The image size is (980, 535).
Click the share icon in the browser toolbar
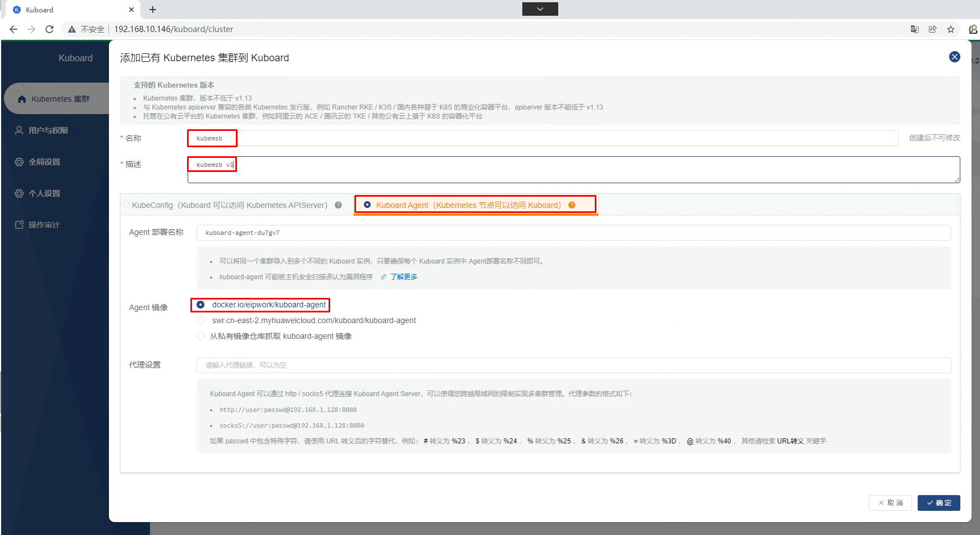click(x=933, y=29)
